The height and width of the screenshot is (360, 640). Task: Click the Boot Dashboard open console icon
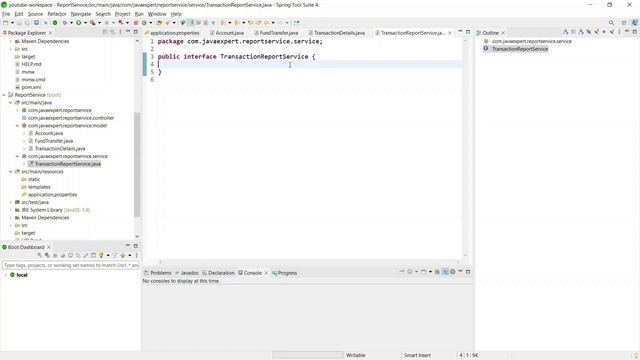pos(70,255)
